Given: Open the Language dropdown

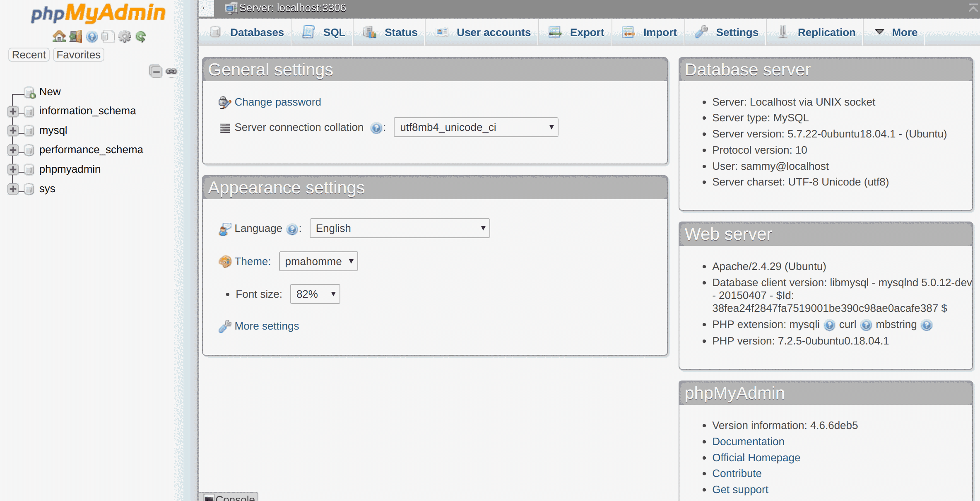Looking at the screenshot, I should (399, 228).
